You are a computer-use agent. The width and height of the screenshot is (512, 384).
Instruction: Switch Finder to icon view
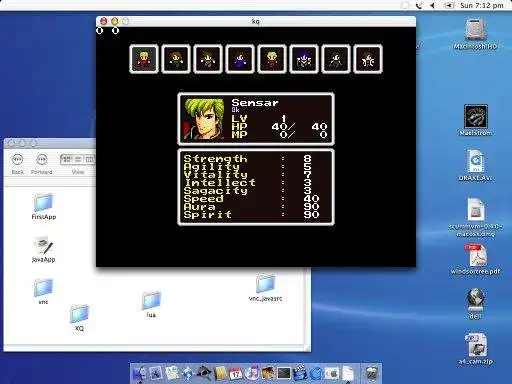point(67,160)
